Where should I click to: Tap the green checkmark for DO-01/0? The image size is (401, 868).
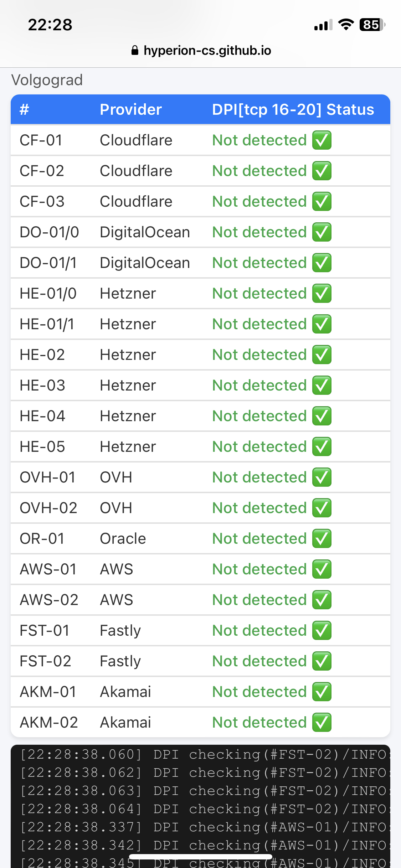tap(322, 232)
